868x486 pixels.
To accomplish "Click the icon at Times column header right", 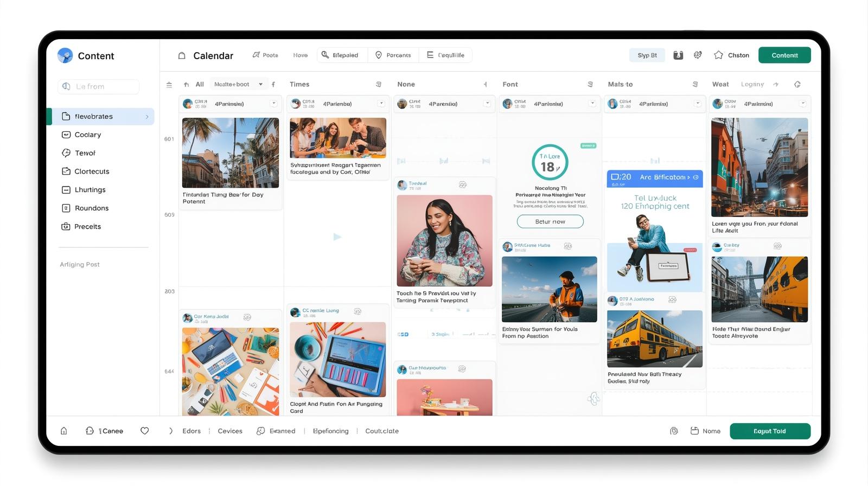I will coord(379,85).
